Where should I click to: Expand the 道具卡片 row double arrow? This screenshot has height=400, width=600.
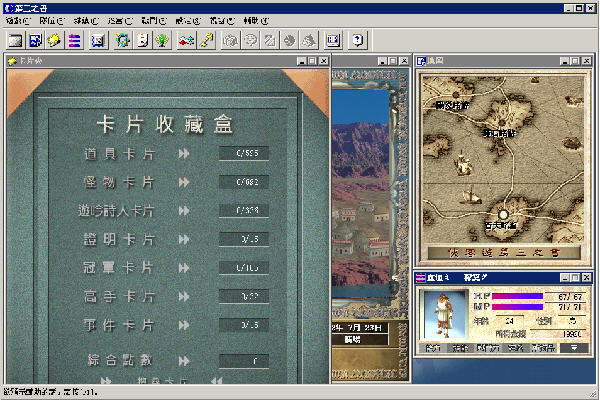[184, 154]
